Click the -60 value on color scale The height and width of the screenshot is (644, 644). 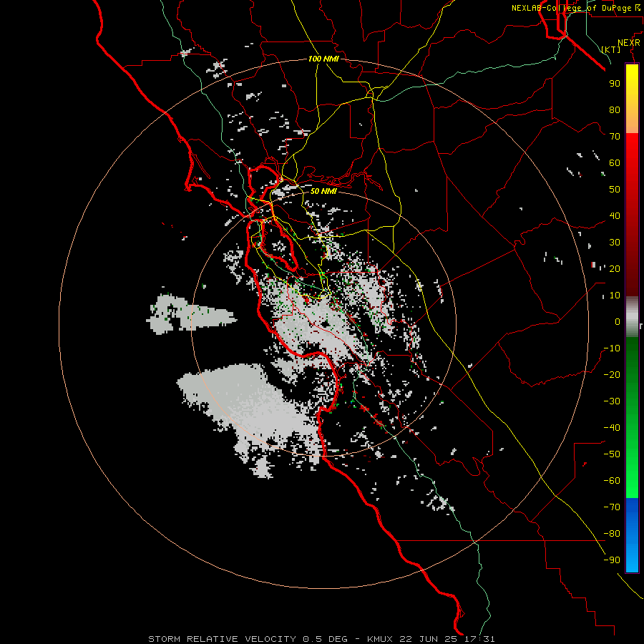pyautogui.click(x=612, y=481)
